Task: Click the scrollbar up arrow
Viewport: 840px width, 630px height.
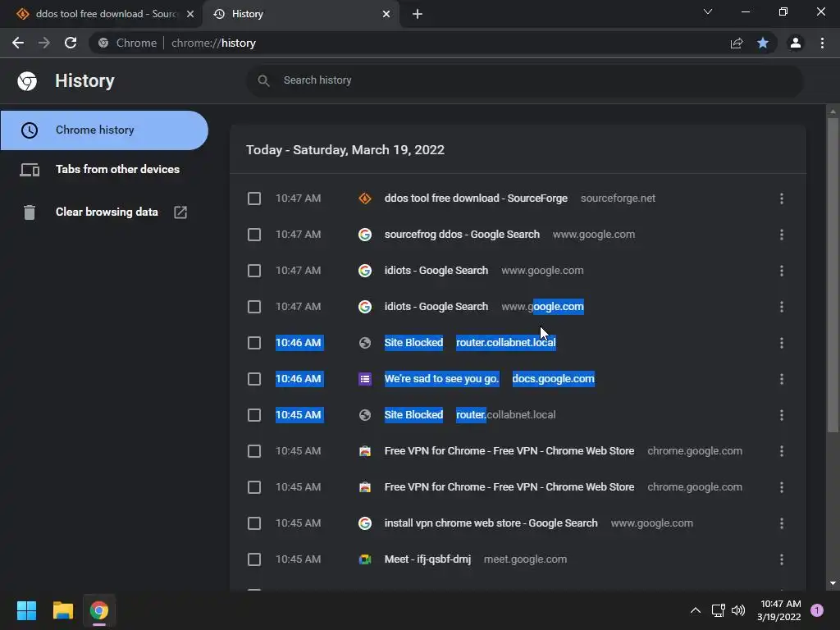Action: pos(833,112)
